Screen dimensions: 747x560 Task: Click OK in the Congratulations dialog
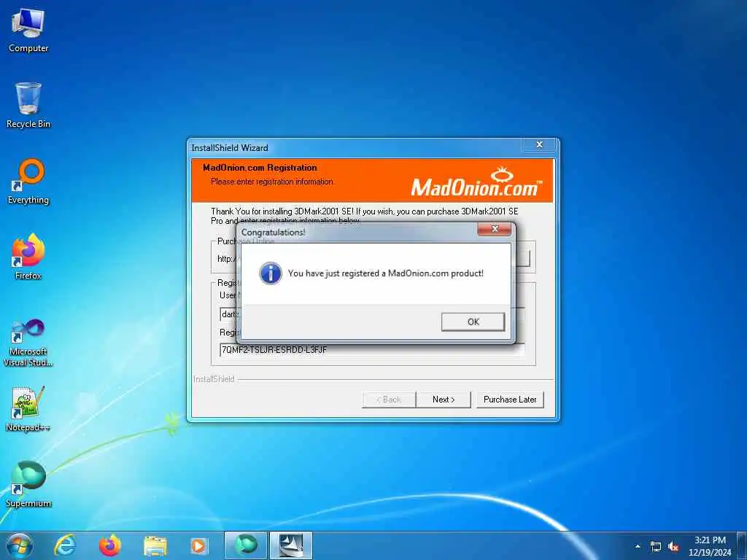[x=473, y=322]
